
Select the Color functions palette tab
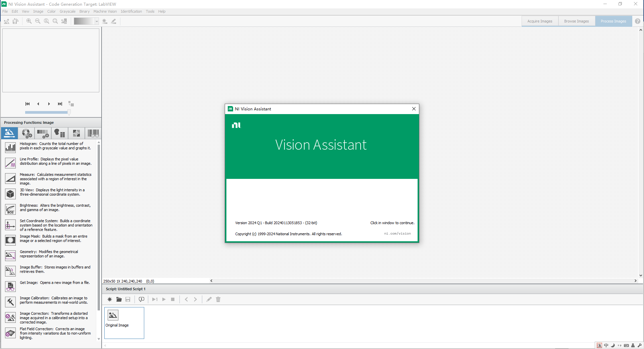pos(26,133)
